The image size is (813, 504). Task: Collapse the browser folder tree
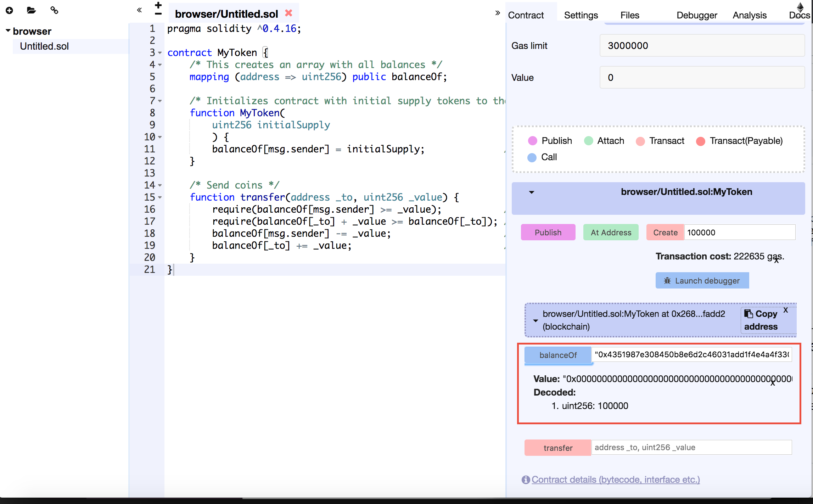click(8, 31)
